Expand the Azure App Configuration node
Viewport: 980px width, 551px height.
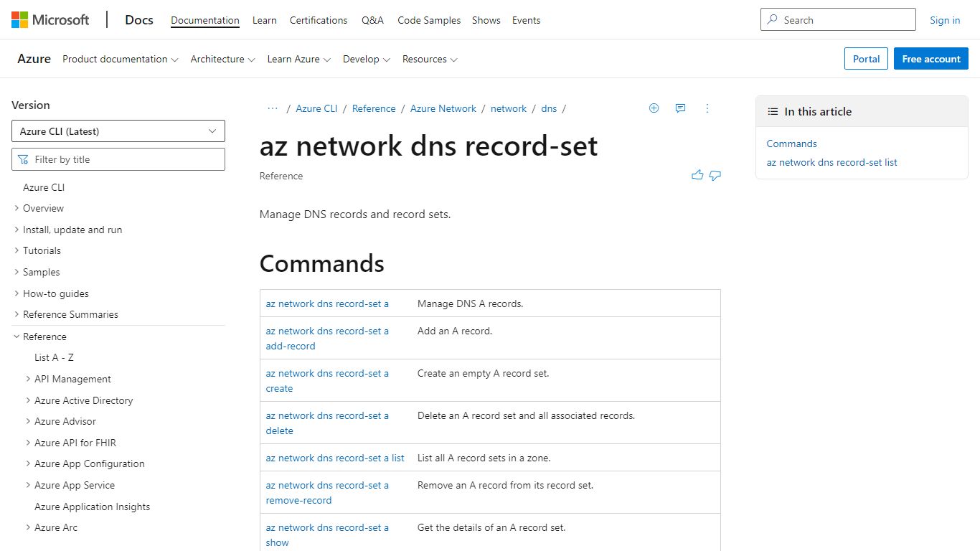pyautogui.click(x=28, y=463)
